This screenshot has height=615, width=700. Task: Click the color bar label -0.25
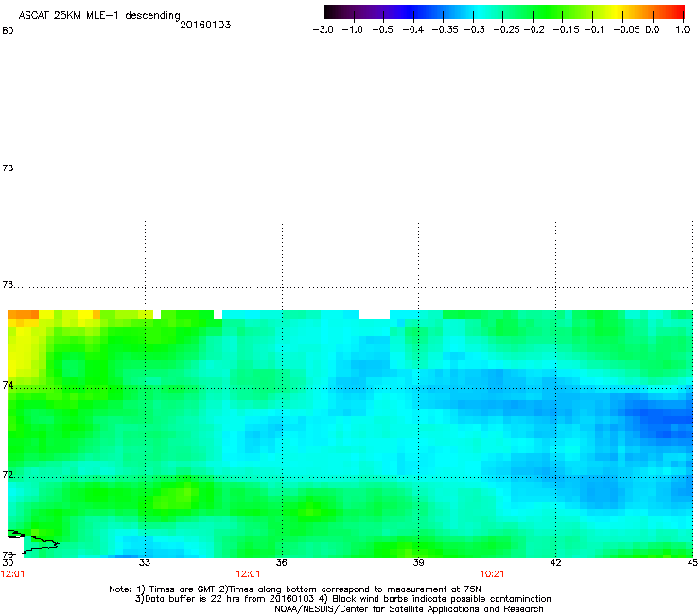(x=507, y=30)
